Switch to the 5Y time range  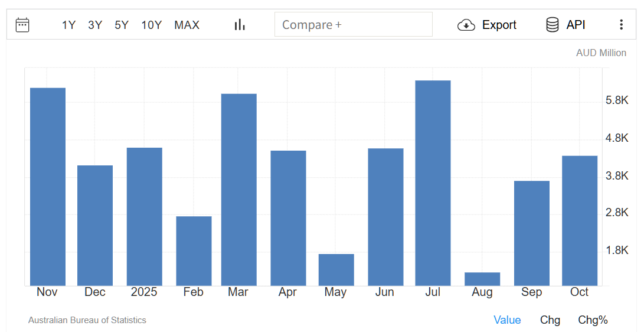122,25
